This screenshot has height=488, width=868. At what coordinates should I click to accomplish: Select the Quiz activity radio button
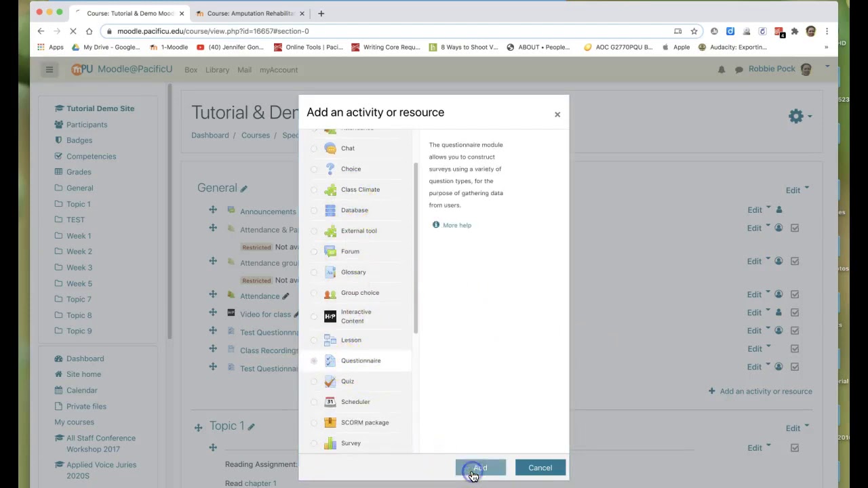point(314,382)
